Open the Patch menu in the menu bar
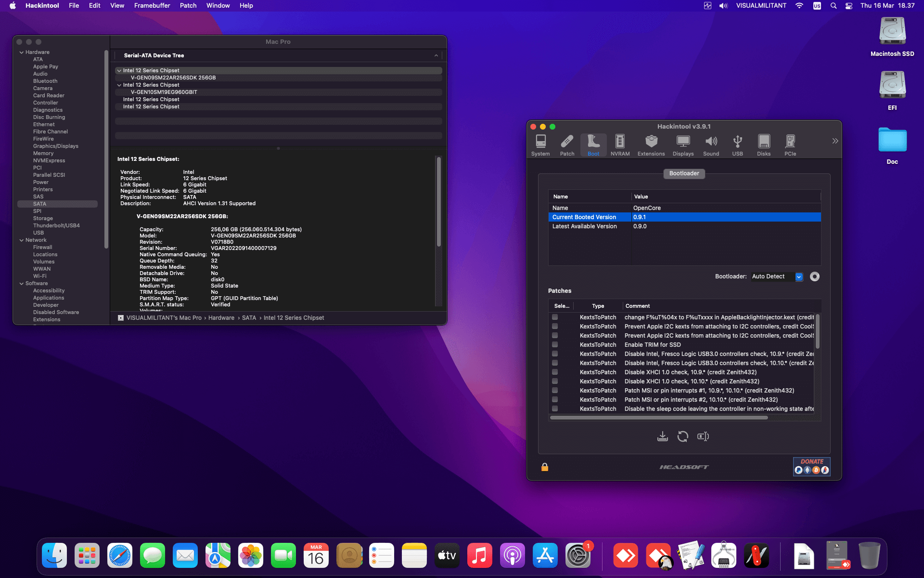The height and width of the screenshot is (578, 924). [188, 6]
